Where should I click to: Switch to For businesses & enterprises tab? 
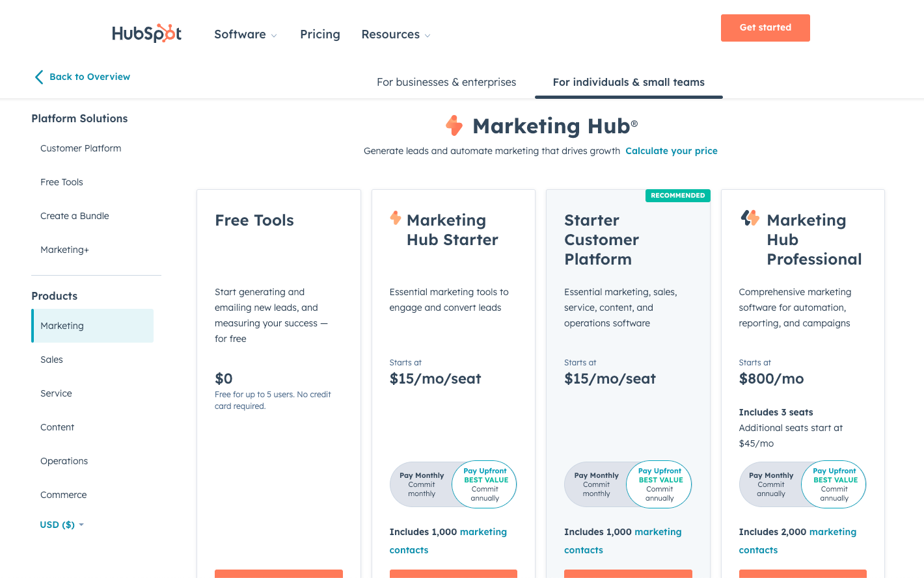pyautogui.click(x=446, y=82)
